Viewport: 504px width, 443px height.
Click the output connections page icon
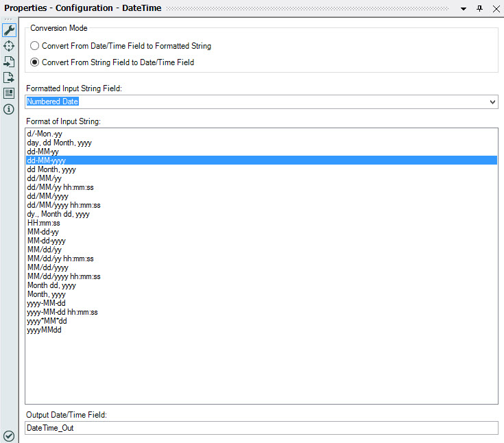(x=9, y=77)
